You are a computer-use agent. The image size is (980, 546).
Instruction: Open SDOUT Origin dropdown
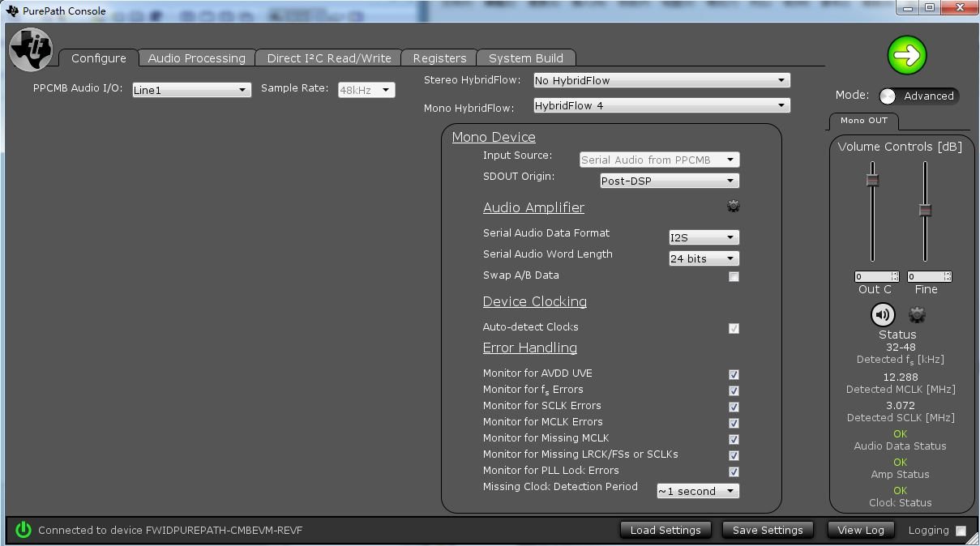(x=670, y=181)
